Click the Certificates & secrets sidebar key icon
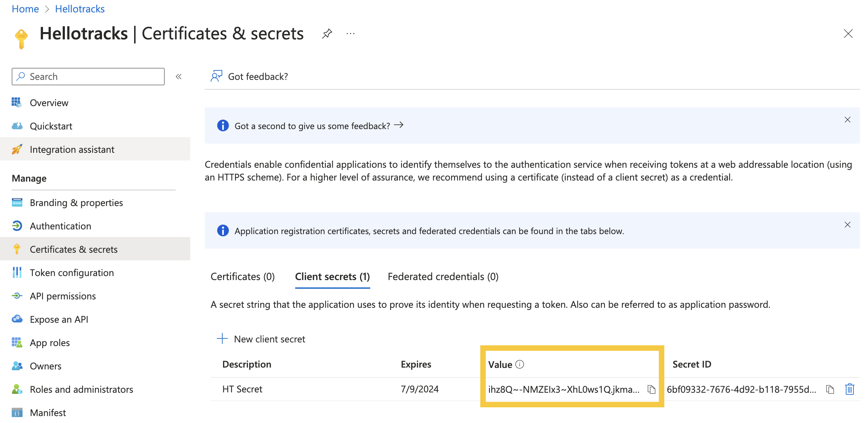Screen dimensions: 868x423 (17, 249)
